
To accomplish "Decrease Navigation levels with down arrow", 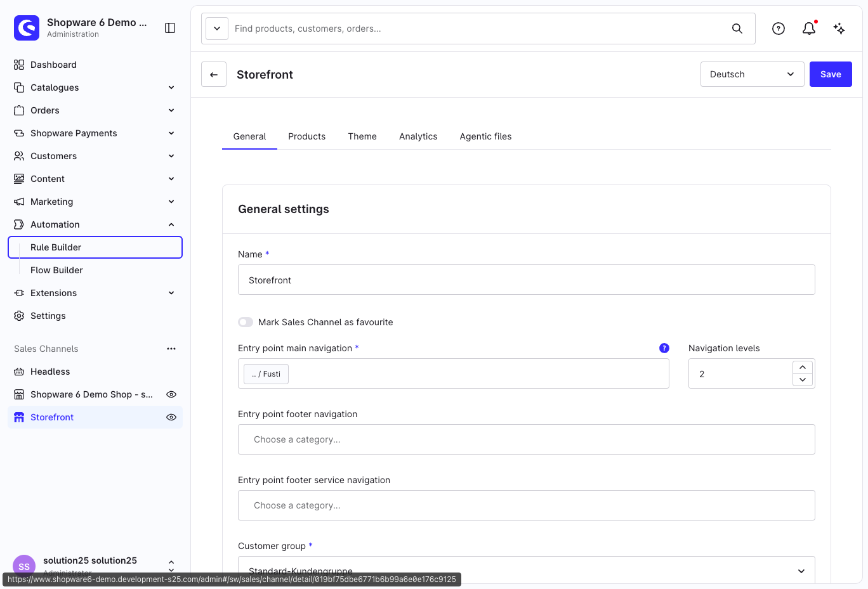I will click(803, 380).
